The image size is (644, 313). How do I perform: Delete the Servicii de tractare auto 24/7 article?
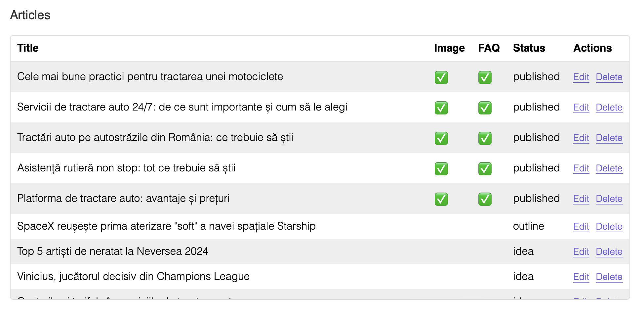[609, 107]
